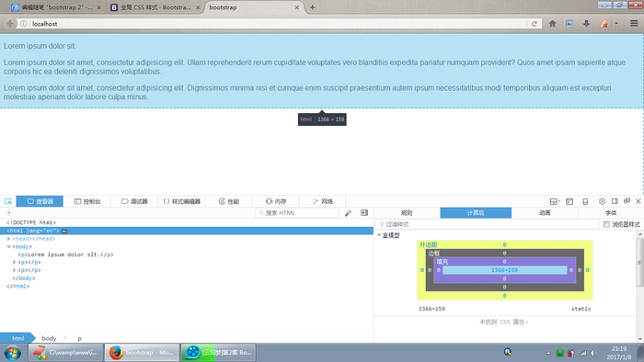Click the browser back arrow button
Viewport: 644px width, 362px height.
[x=10, y=24]
